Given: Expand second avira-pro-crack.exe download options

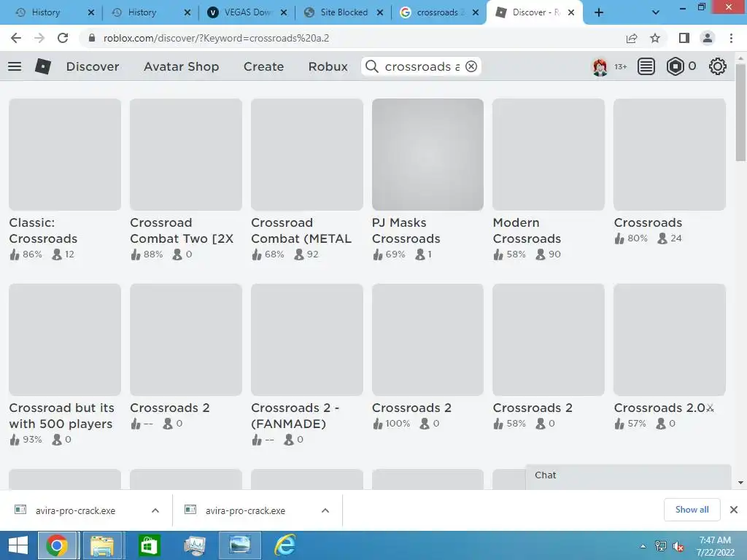Looking at the screenshot, I should (x=325, y=510).
